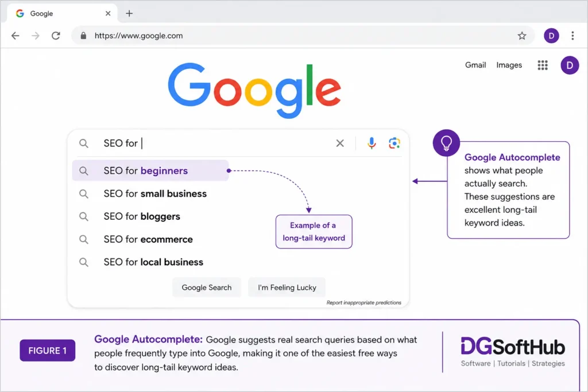Select the Google browser tab

tap(62, 14)
